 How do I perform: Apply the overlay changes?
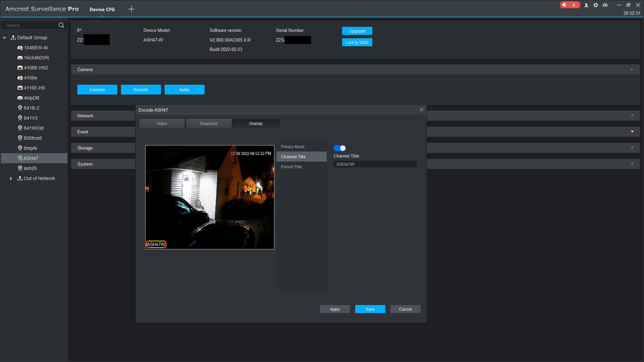(335, 309)
